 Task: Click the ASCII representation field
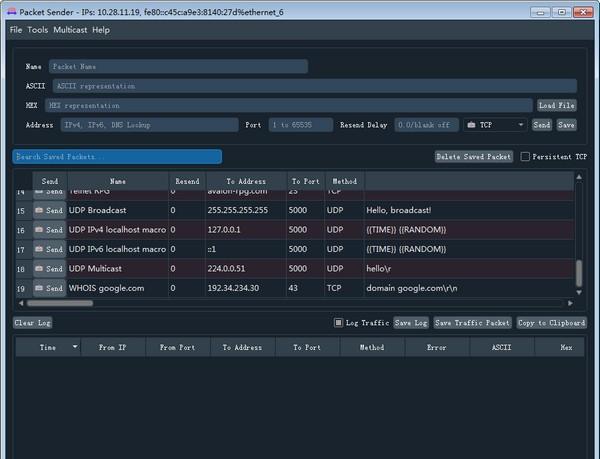click(315, 86)
